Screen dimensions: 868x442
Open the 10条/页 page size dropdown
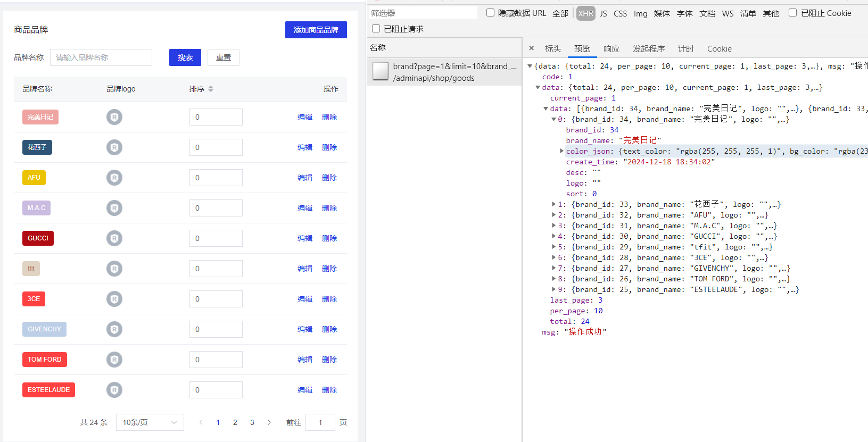pyautogui.click(x=150, y=422)
